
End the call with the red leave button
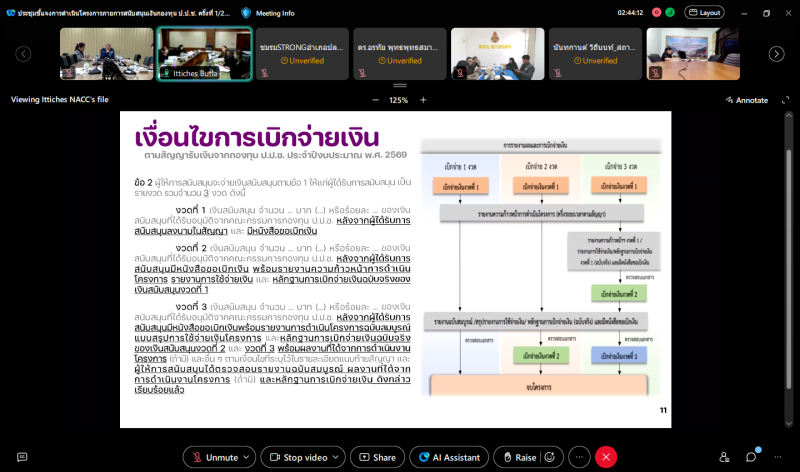click(x=605, y=457)
